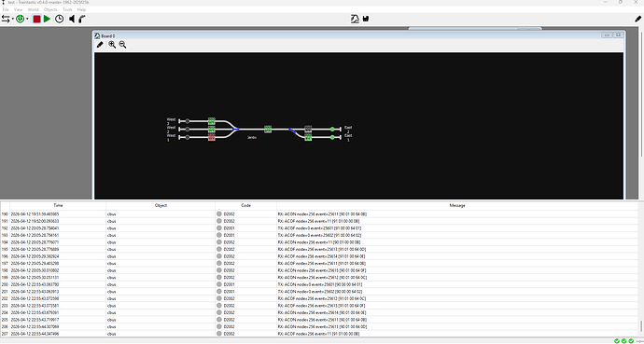Screen dimensions: 644x344
Task: Open the File menu
Action: (6, 9)
